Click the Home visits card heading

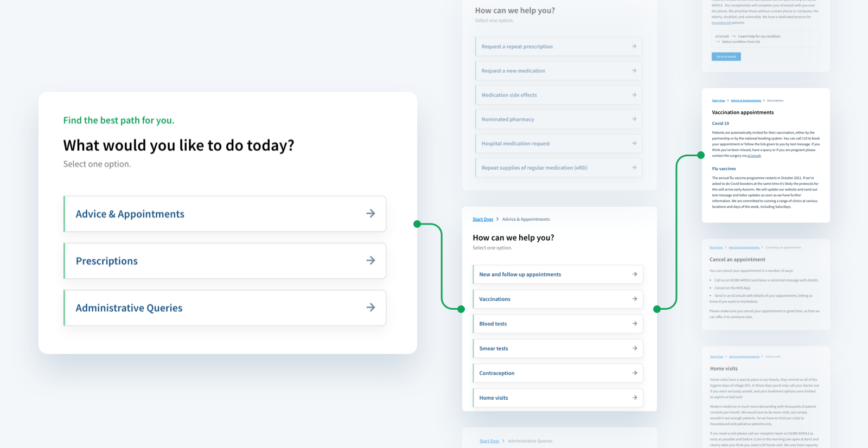tap(724, 368)
